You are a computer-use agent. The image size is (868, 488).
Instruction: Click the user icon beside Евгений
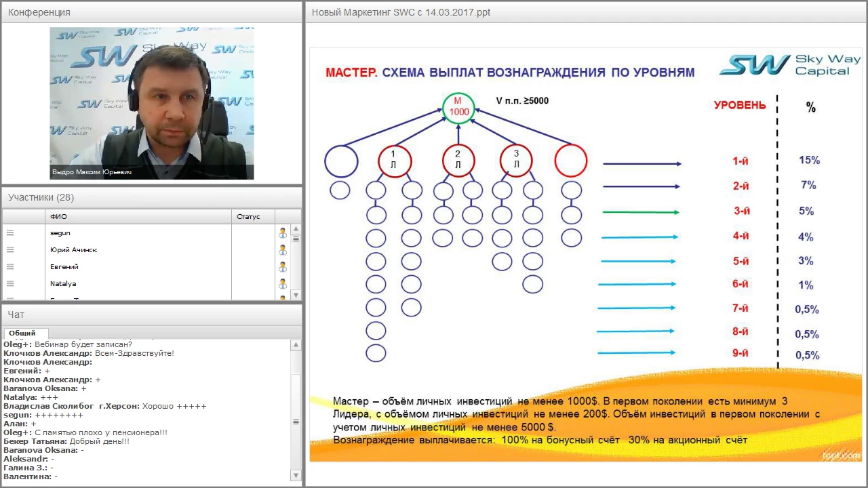click(283, 266)
